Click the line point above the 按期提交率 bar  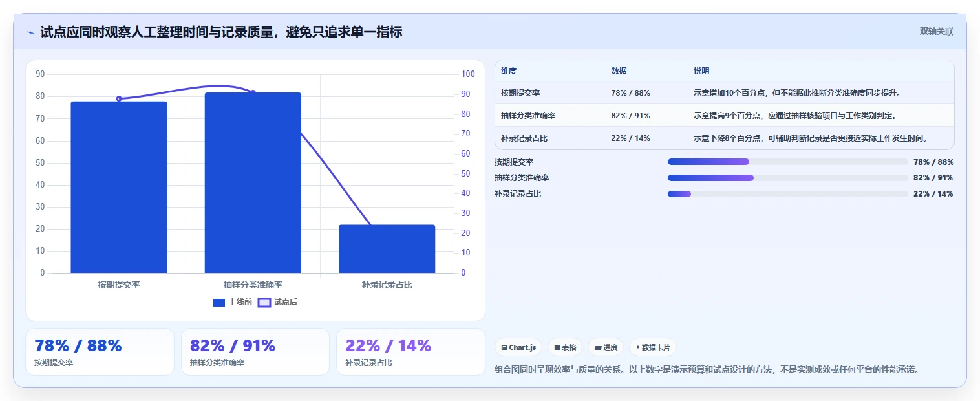click(x=119, y=99)
